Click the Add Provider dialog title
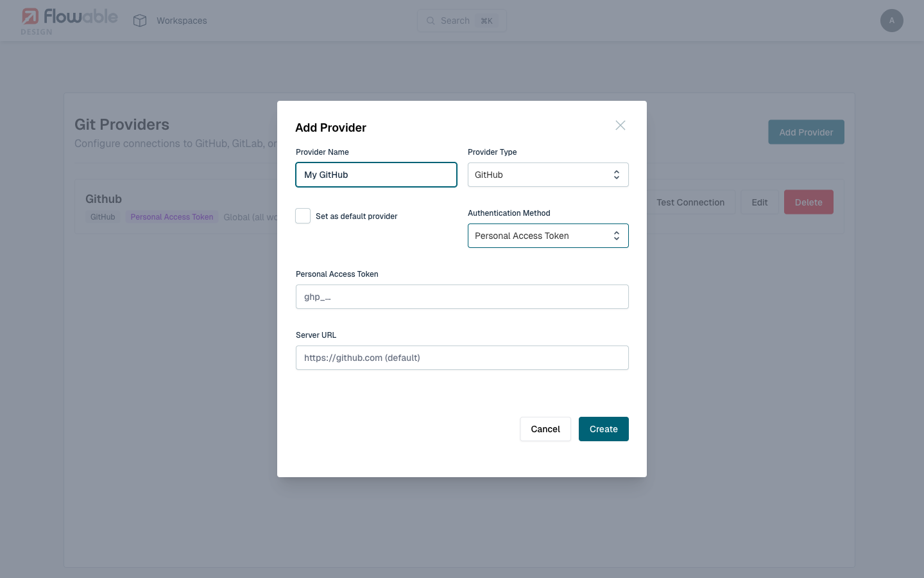The height and width of the screenshot is (578, 924). pyautogui.click(x=330, y=128)
